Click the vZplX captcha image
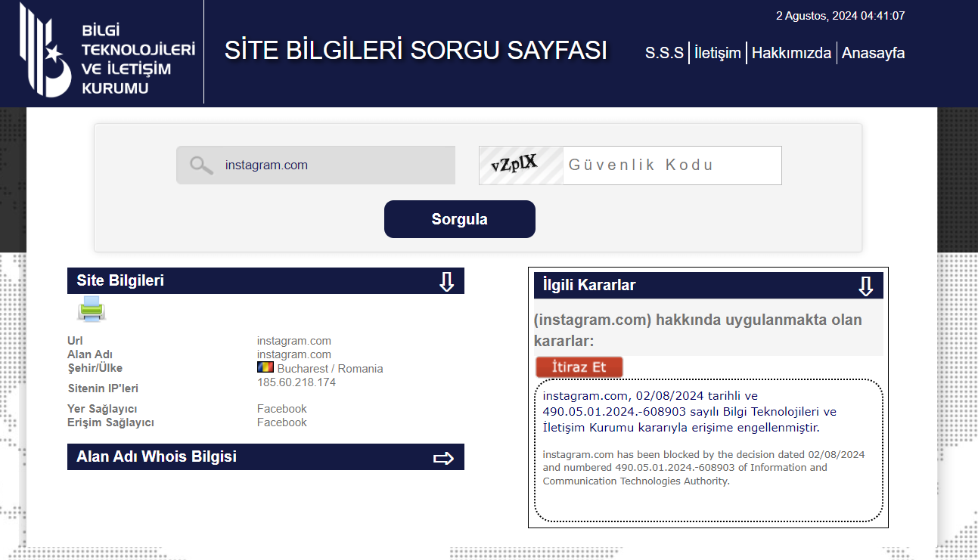Image resolution: width=978 pixels, height=560 pixels. (521, 166)
